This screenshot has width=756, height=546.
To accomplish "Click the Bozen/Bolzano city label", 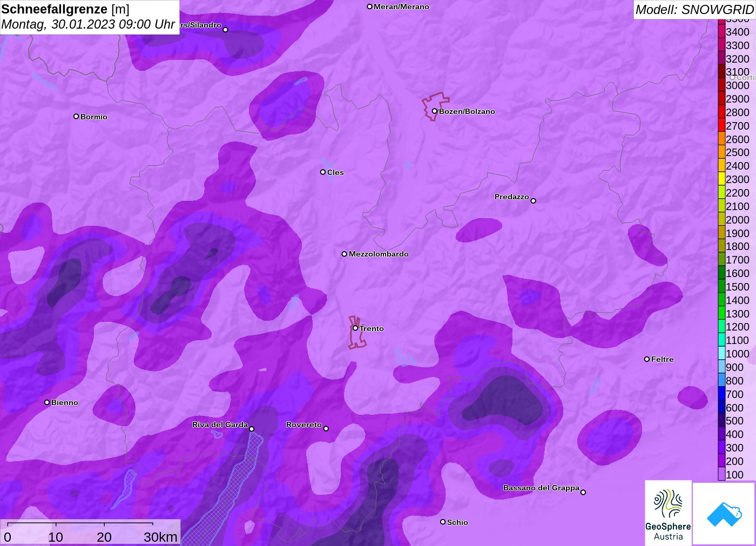I will pyautogui.click(x=467, y=111).
